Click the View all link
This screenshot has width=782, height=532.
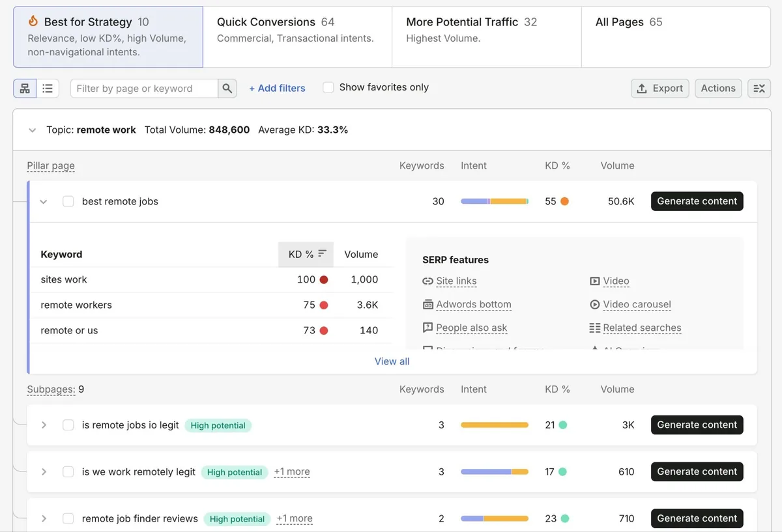tap(392, 361)
